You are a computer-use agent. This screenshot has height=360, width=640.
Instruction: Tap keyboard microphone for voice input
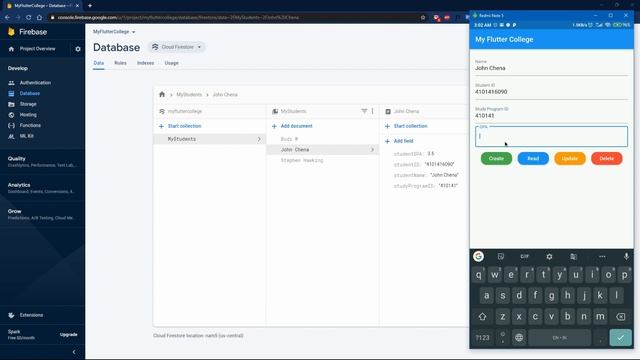pyautogui.click(x=626, y=256)
